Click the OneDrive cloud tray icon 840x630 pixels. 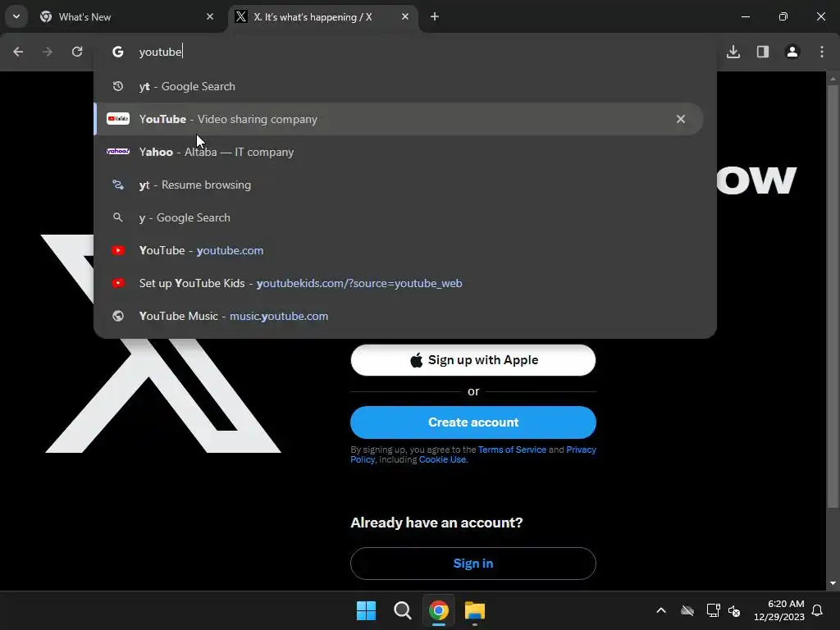687,610
